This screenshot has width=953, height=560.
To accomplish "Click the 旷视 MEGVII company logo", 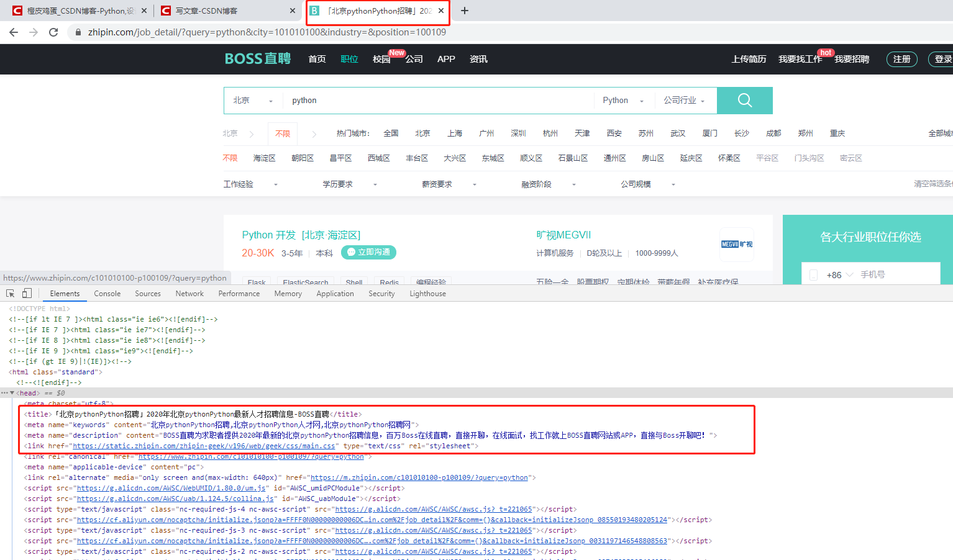I will coord(737,244).
